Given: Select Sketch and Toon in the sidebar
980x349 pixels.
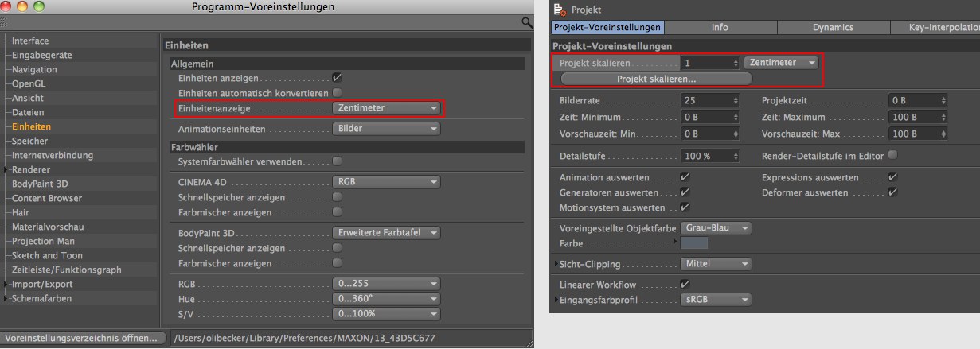Looking at the screenshot, I should tap(47, 255).
